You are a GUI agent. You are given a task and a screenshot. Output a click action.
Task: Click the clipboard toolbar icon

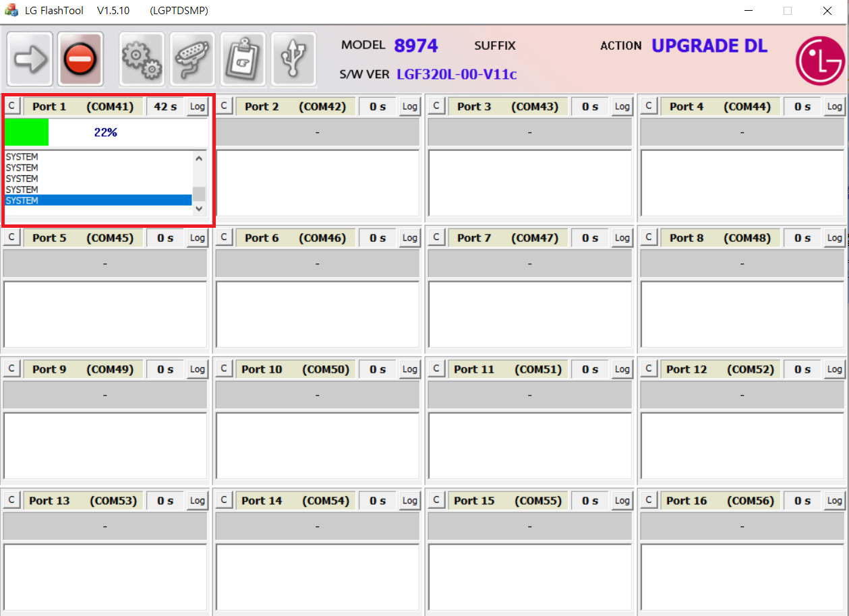[243, 59]
